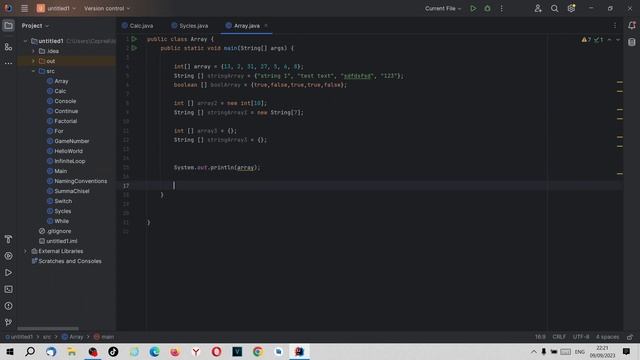Open the Build hammer tool window
Screen dimensions: 640x360
(8, 239)
